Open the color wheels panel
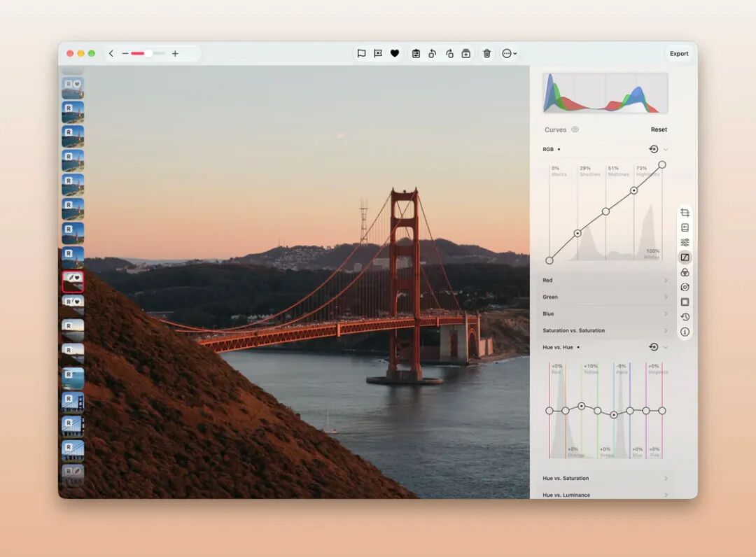 (x=685, y=273)
